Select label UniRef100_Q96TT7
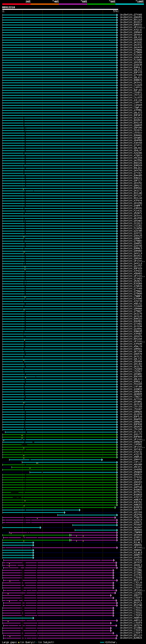Viewport: 146px width, 644px height. 131,595
